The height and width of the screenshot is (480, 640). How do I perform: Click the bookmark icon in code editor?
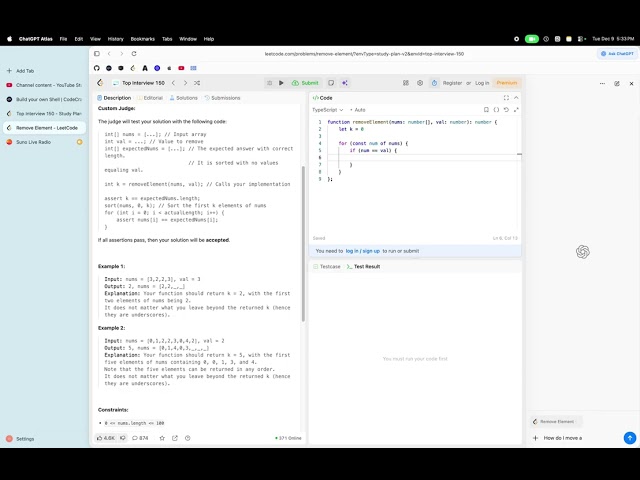[x=486, y=110]
